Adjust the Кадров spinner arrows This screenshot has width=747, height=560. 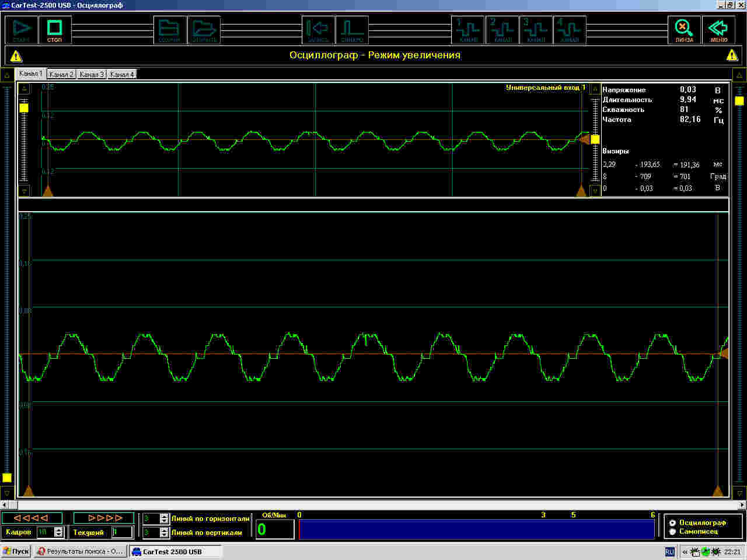[x=58, y=532]
